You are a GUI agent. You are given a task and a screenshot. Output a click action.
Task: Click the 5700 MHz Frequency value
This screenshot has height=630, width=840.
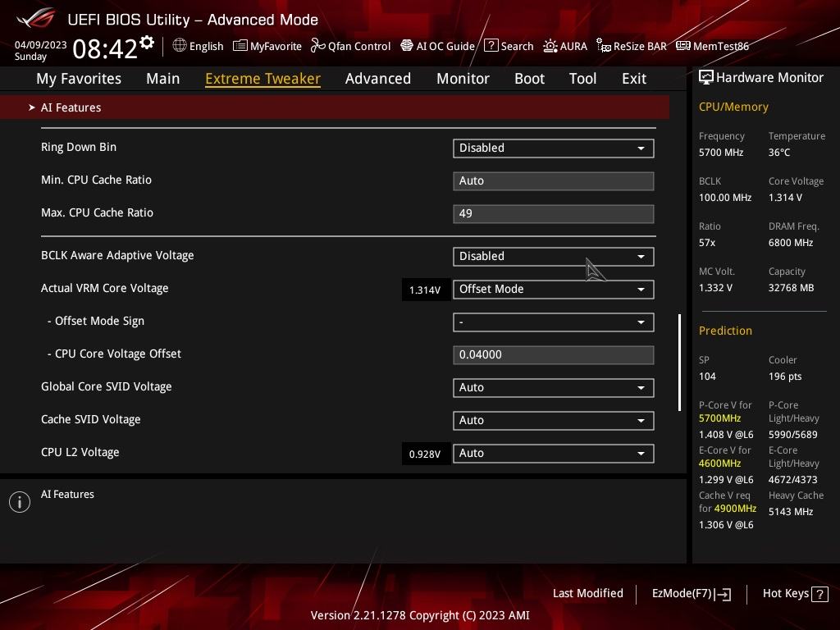pyautogui.click(x=721, y=153)
